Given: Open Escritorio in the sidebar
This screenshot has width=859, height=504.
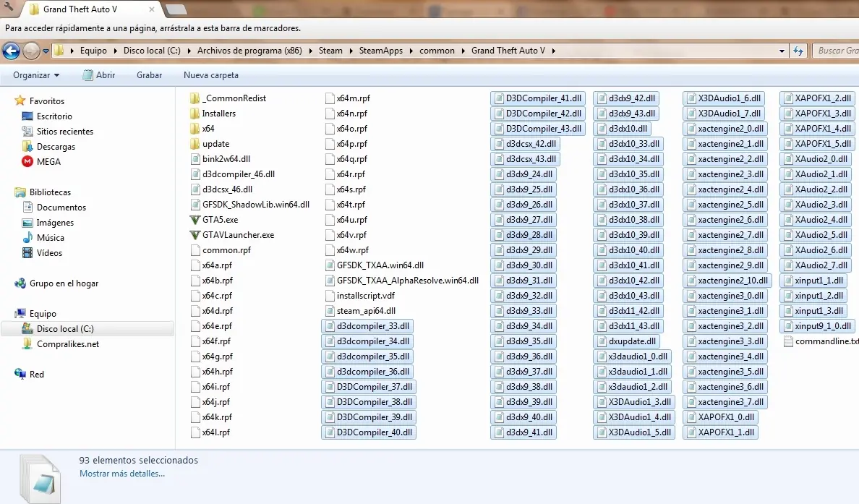Looking at the screenshot, I should point(54,116).
